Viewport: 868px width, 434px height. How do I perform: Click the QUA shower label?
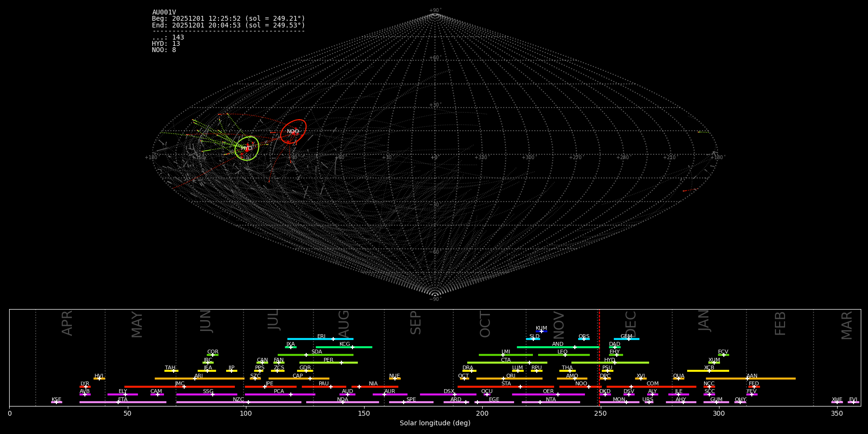tap(678, 376)
